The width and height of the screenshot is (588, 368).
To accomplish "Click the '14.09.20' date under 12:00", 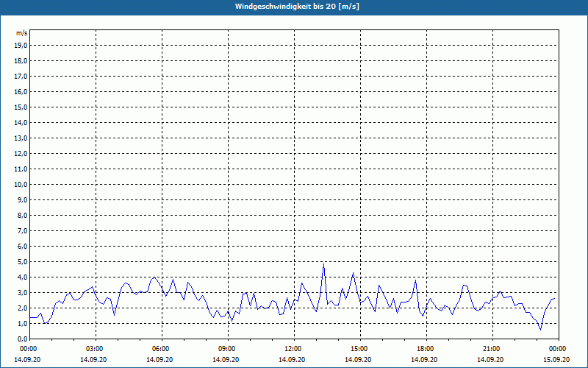I will click(x=292, y=360).
